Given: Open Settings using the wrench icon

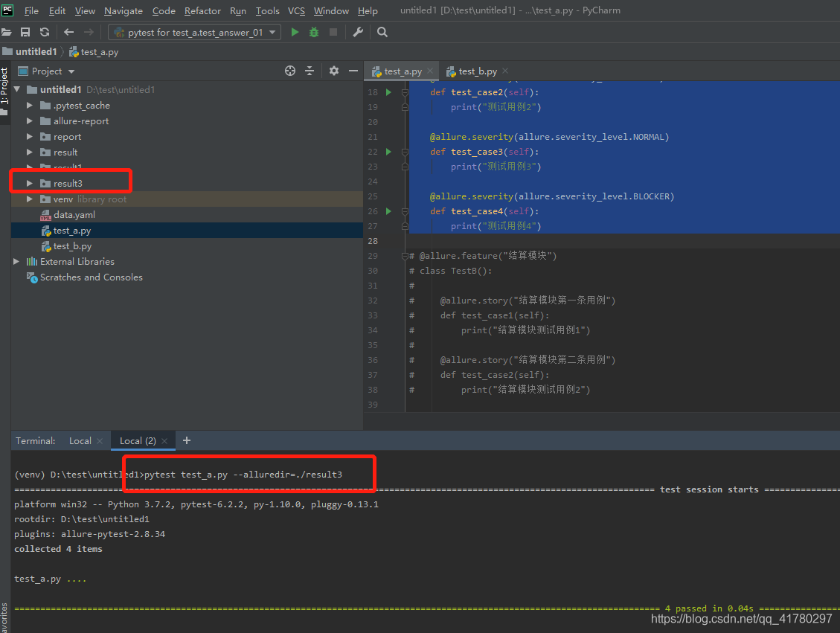Looking at the screenshot, I should click(x=358, y=32).
